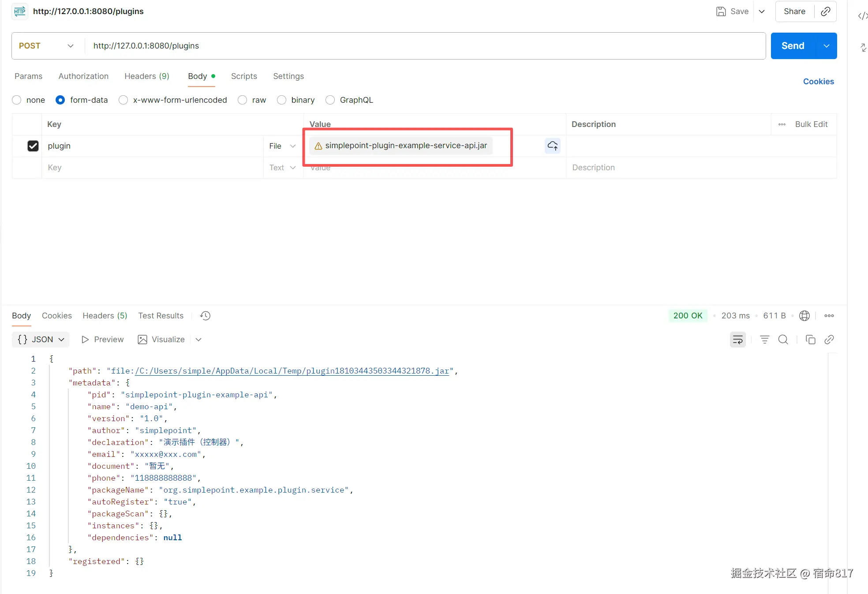Click the link icon in response toolbar
The width and height of the screenshot is (868, 594).
(829, 340)
